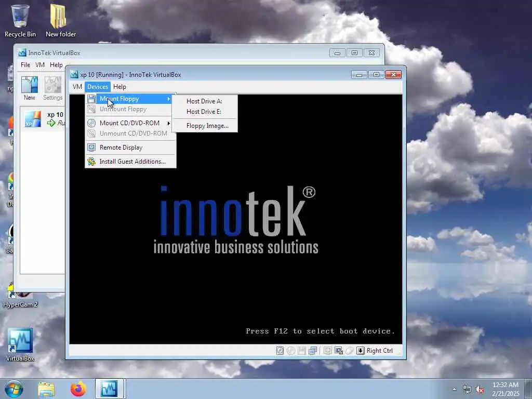Select Mount CD/DVD-ROM menu entry
This screenshot has width=532, height=399.
tap(130, 123)
